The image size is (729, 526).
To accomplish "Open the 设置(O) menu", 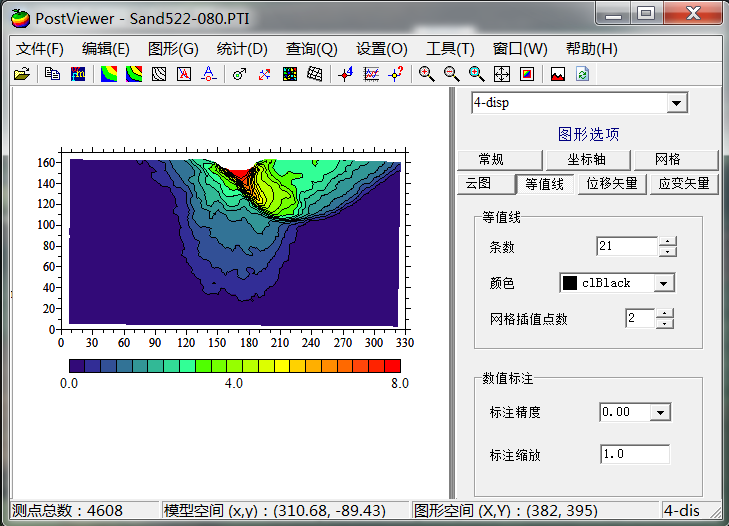I will tap(382, 49).
